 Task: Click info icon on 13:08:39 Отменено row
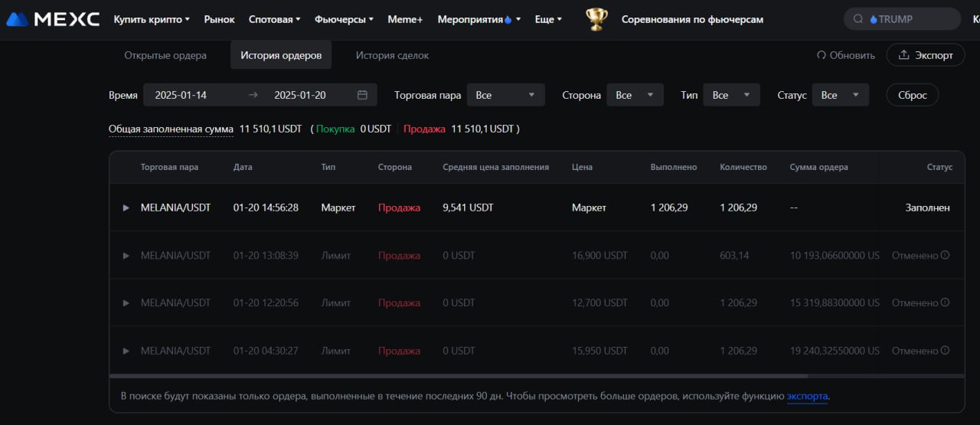click(x=945, y=255)
